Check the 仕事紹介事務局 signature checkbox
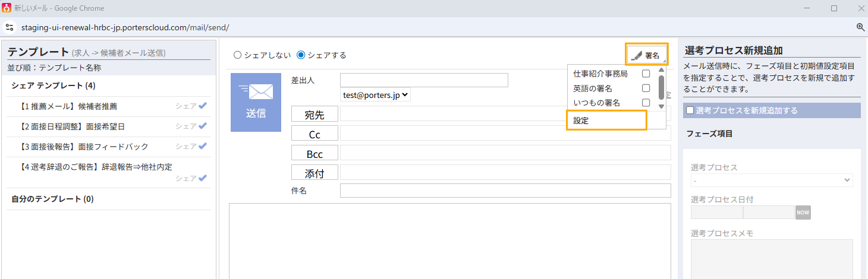The height and width of the screenshot is (279, 868). pyautogui.click(x=646, y=74)
